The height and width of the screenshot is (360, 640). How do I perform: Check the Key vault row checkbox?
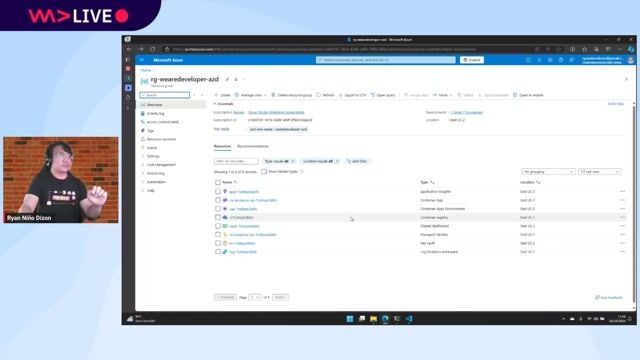[218, 243]
